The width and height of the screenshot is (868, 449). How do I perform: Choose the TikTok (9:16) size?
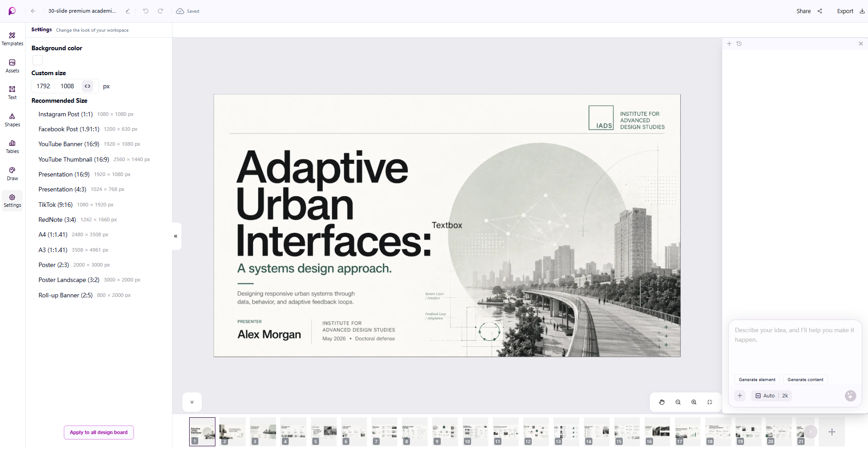coord(76,205)
